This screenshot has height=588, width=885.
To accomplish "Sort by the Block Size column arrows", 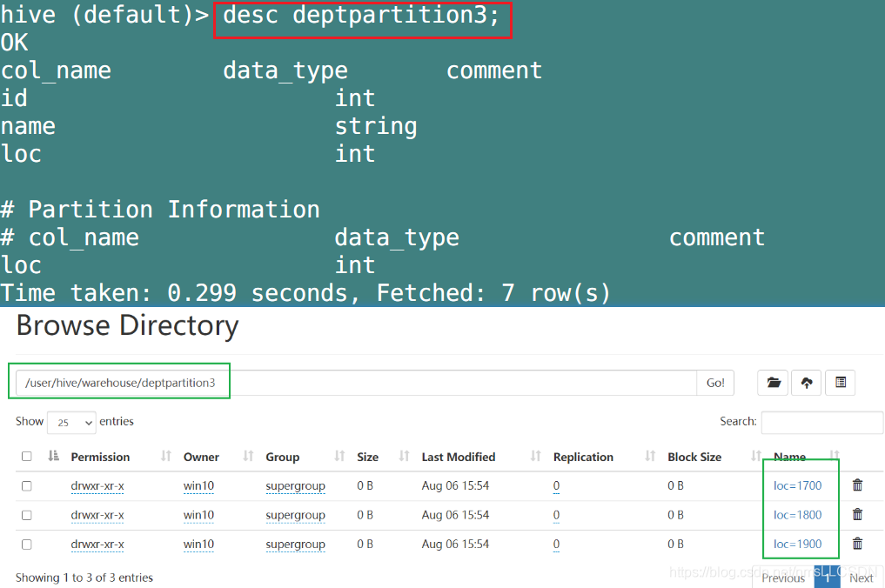I will (756, 456).
